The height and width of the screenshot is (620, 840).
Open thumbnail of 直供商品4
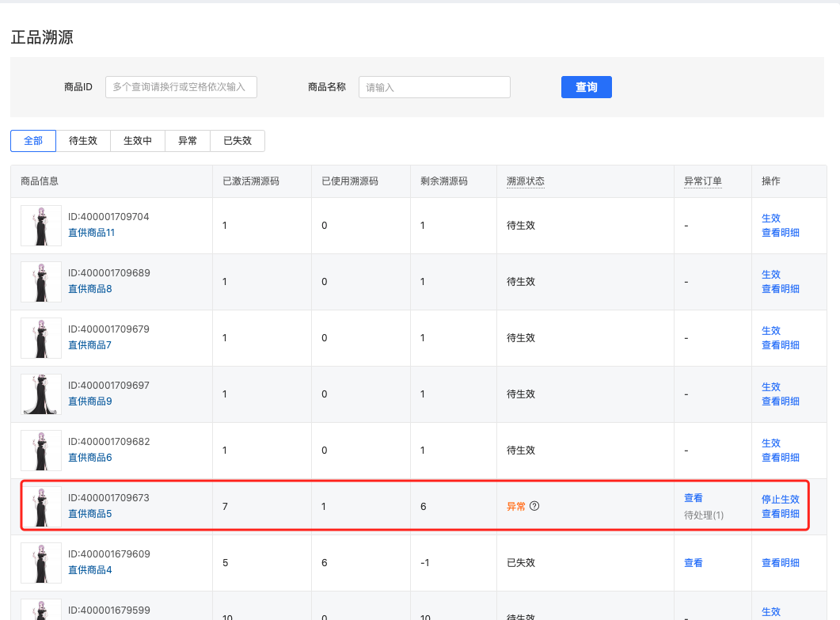point(41,563)
